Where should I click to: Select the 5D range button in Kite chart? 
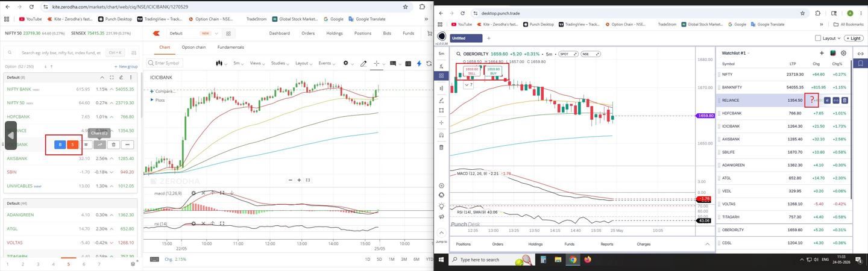pos(379,259)
